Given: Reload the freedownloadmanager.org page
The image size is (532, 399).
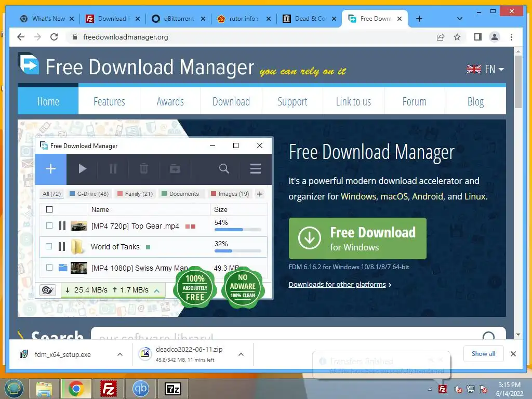Looking at the screenshot, I should point(54,37).
